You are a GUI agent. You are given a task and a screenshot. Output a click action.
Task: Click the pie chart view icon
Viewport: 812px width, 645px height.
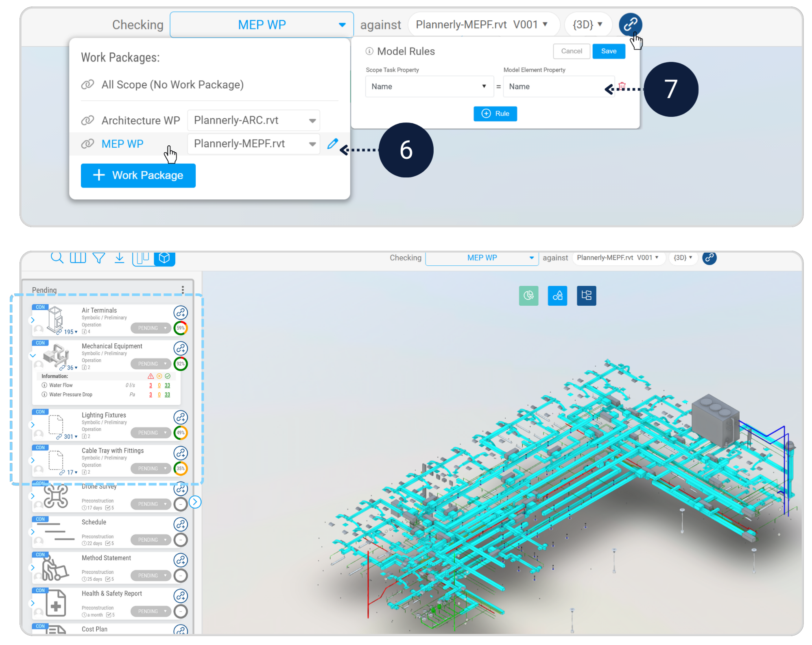(x=528, y=295)
